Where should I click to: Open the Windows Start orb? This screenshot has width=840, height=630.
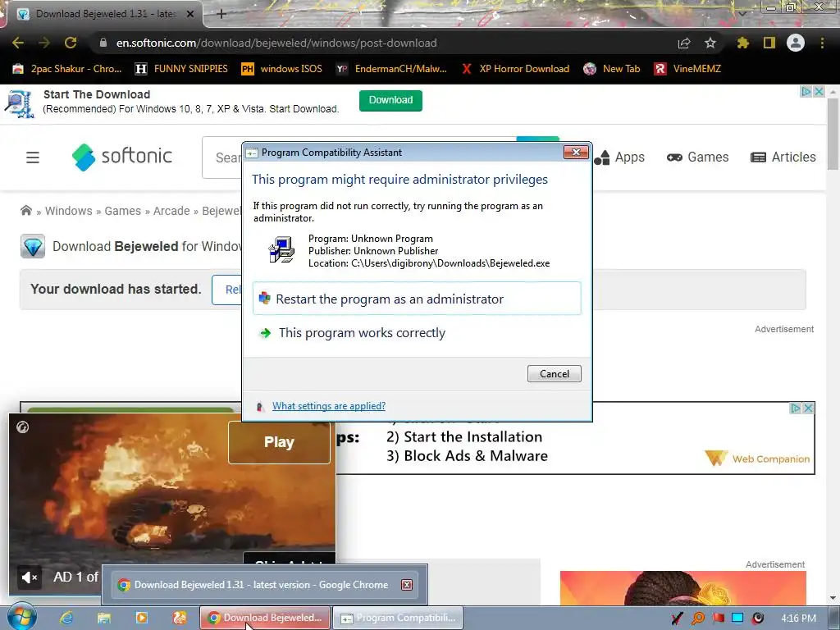click(x=22, y=617)
